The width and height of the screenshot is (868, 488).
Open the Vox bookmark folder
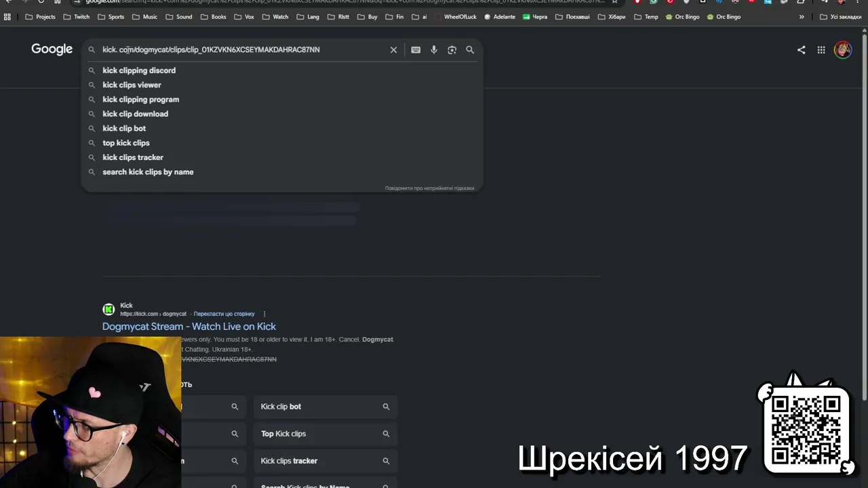244,17
